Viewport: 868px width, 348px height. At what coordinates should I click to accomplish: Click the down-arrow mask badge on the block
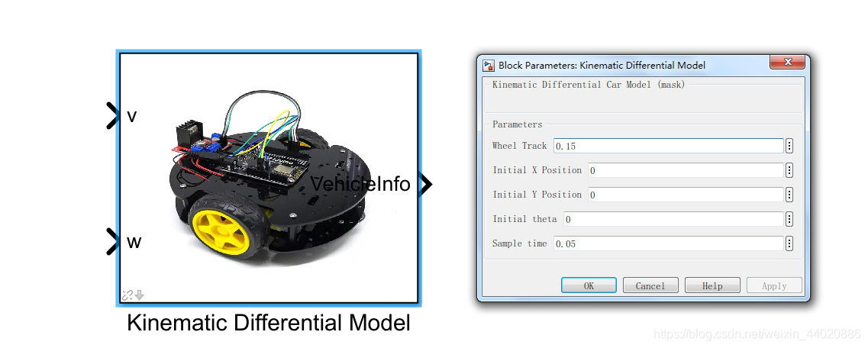click(140, 295)
